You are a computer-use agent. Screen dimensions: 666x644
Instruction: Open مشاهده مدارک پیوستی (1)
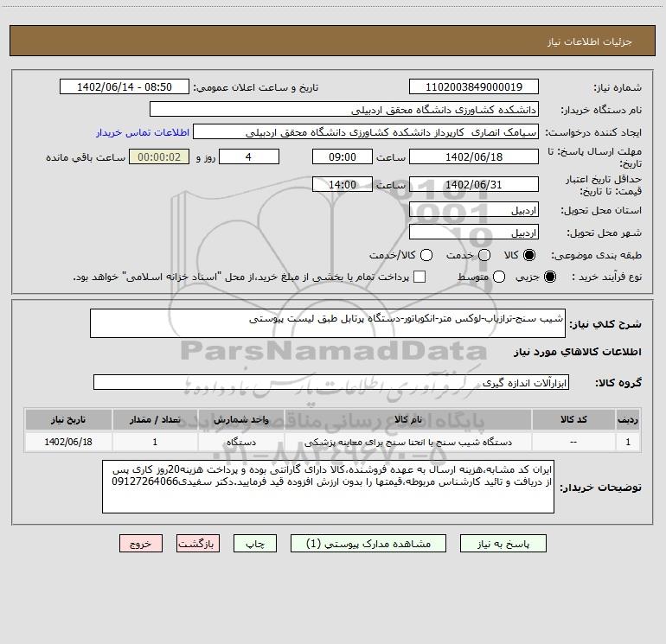(x=368, y=544)
